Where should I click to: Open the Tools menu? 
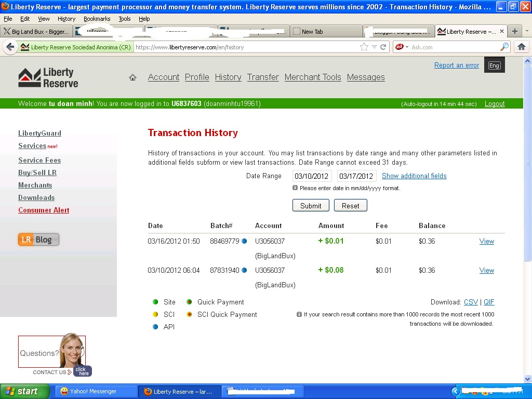[125, 19]
